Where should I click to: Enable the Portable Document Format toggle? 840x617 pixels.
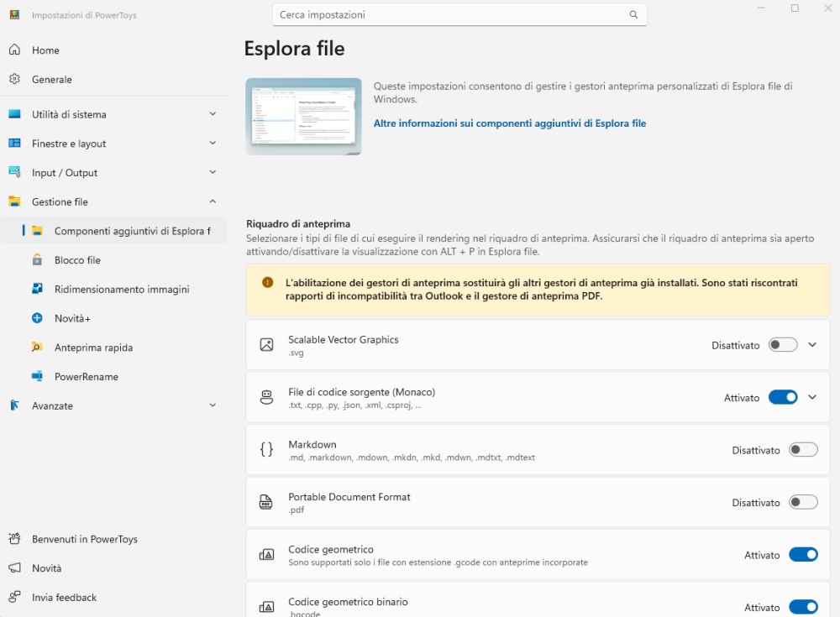point(803,503)
